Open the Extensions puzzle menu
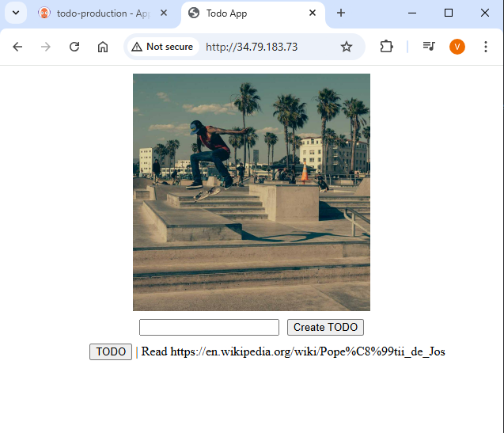Viewport: 504px width, 433px height. [386, 47]
